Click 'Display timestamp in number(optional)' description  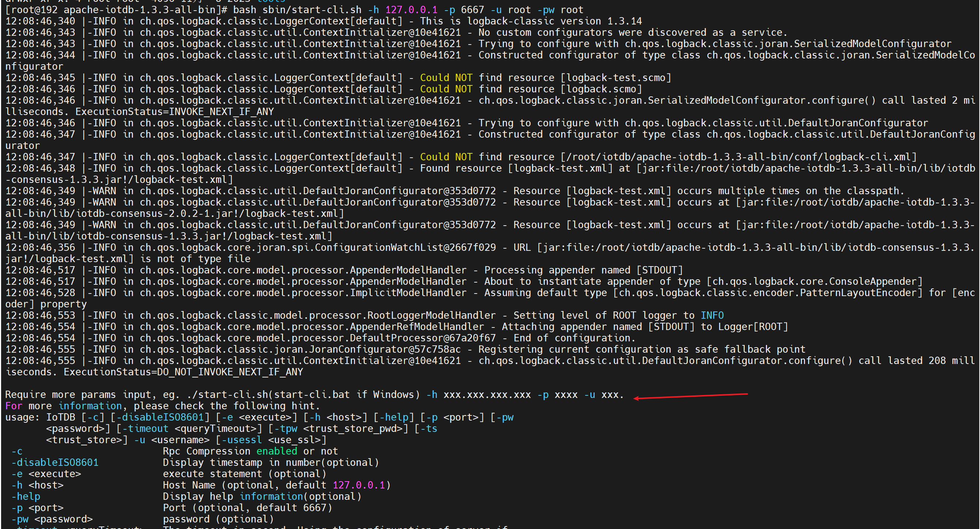pyautogui.click(x=271, y=463)
